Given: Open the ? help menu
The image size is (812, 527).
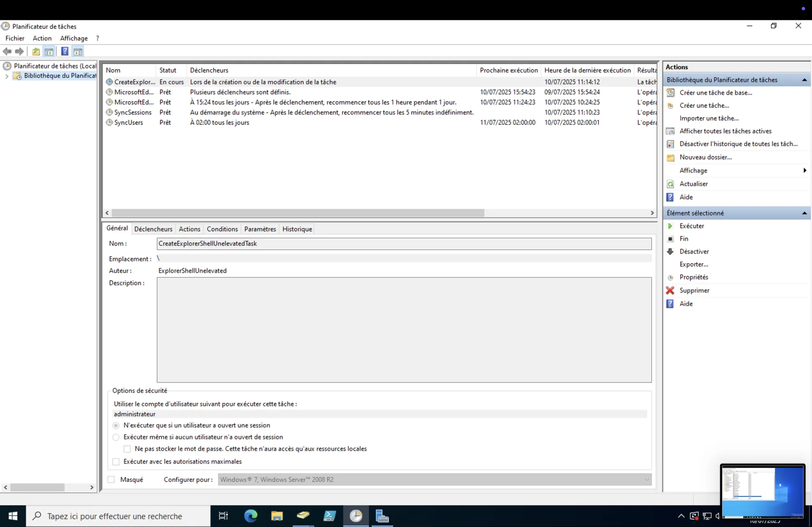Looking at the screenshot, I should 98,38.
